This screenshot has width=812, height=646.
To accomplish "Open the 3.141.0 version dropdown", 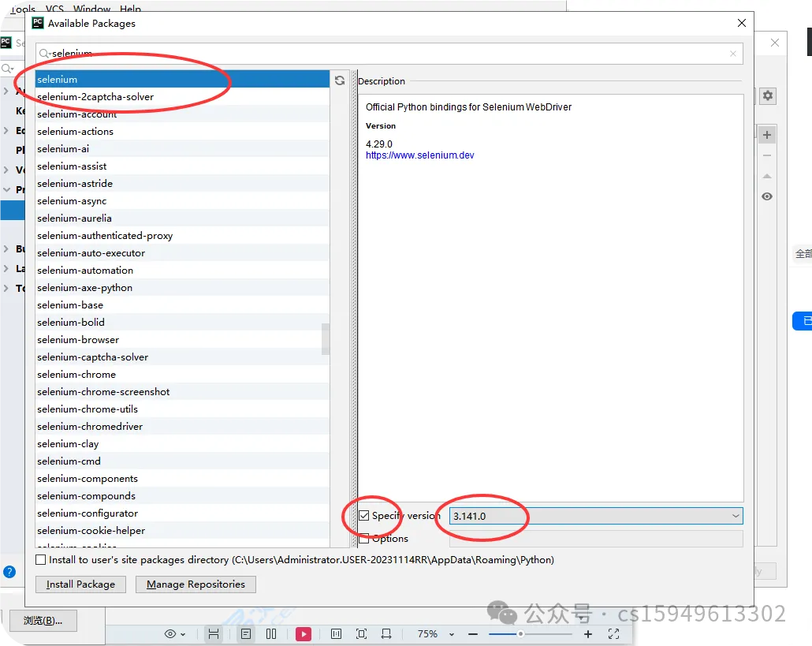I will click(596, 516).
